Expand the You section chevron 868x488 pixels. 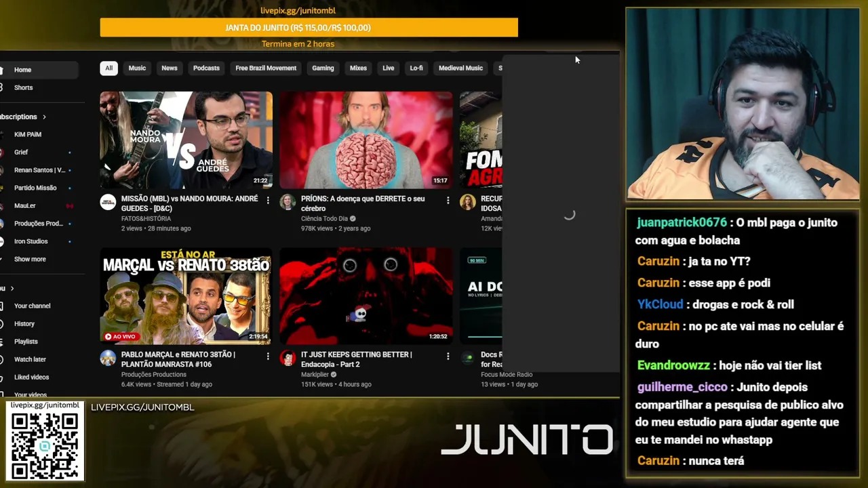pos(12,289)
